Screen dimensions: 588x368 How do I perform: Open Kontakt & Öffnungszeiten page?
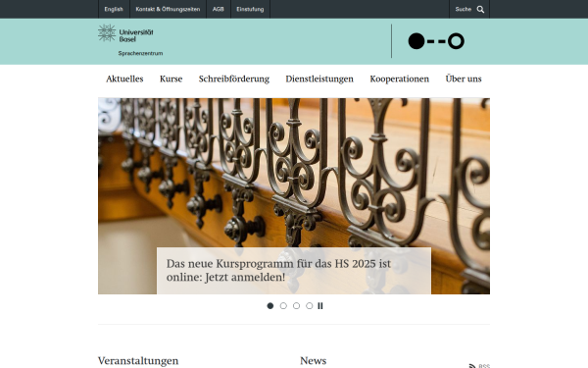point(168,9)
